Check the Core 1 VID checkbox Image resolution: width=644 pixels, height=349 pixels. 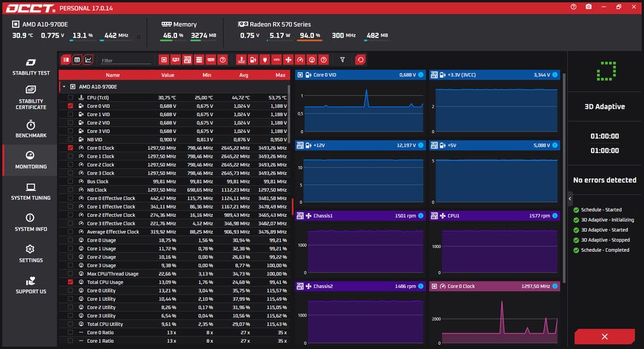pyautogui.click(x=70, y=114)
